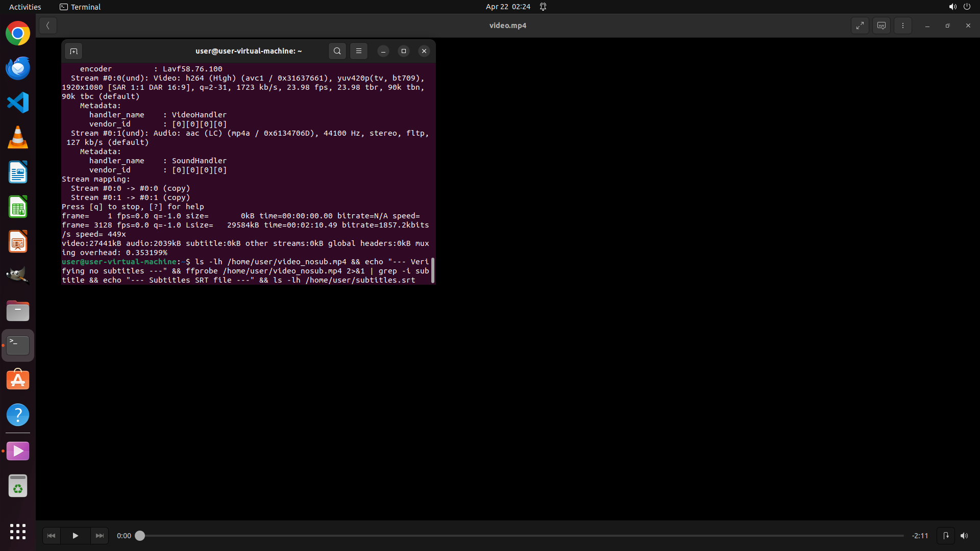980x551 pixels.
Task: Open a new terminal tab
Action: pos(73,51)
